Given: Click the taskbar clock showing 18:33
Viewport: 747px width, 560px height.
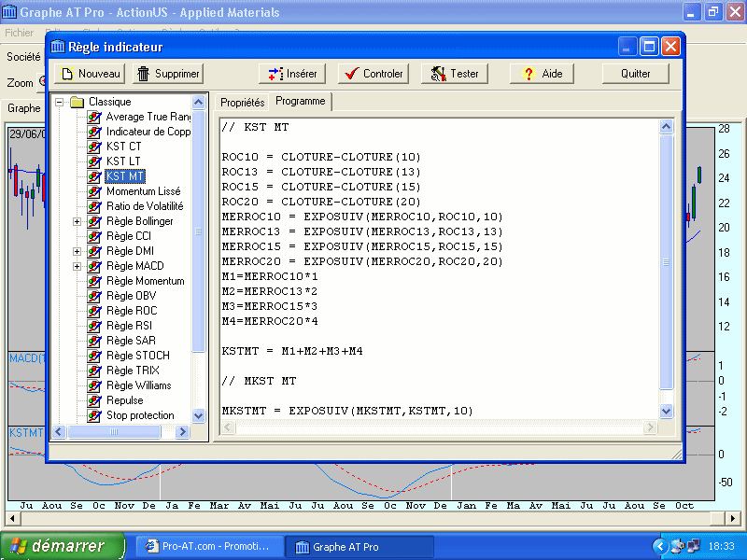Looking at the screenshot, I should [721, 546].
